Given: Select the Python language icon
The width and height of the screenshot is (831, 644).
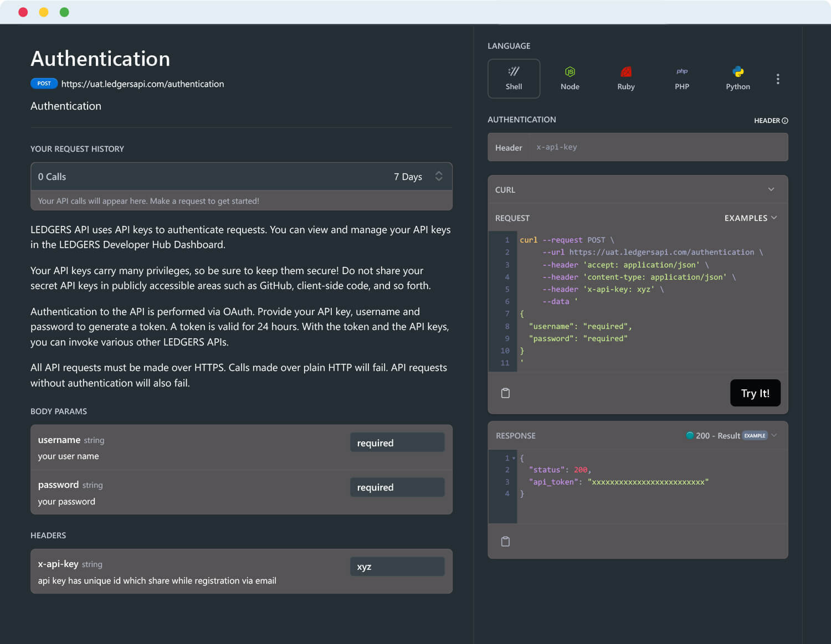Looking at the screenshot, I should (738, 79).
